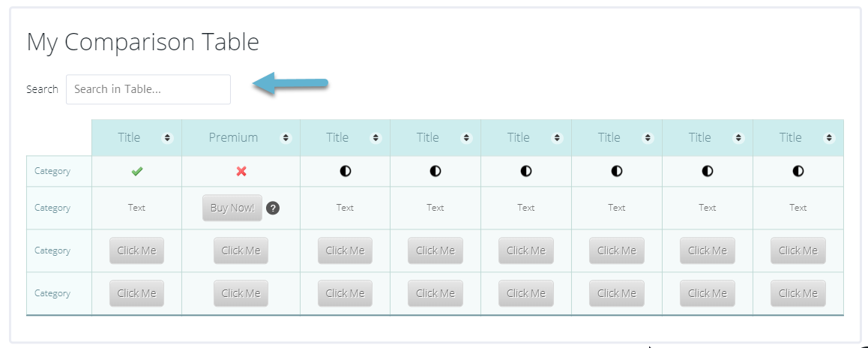
Task: Click the red X icon under Premium
Action: (241, 171)
